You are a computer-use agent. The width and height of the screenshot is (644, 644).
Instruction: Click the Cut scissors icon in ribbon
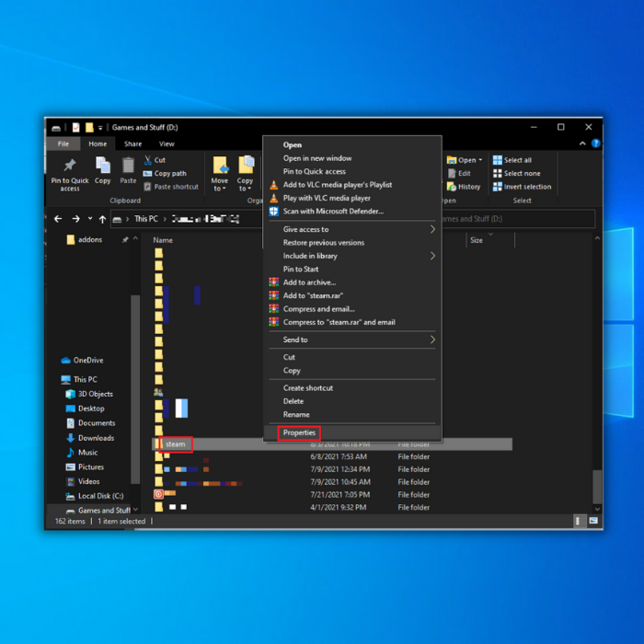tap(147, 160)
